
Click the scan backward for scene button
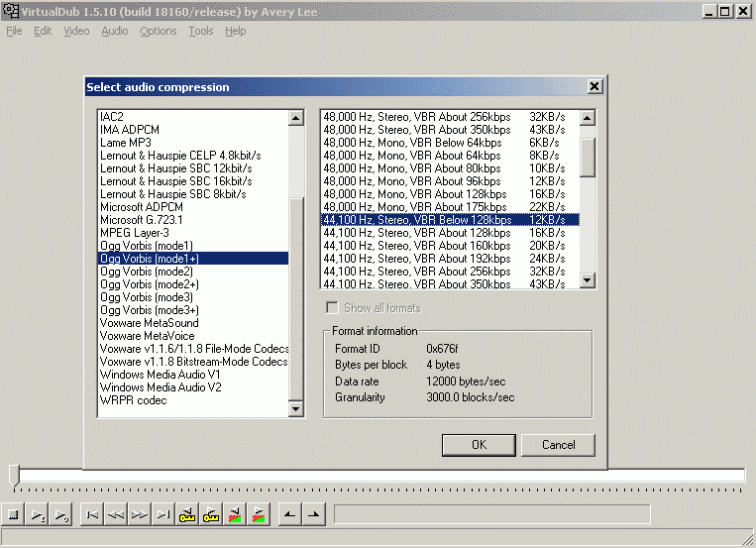click(234, 514)
